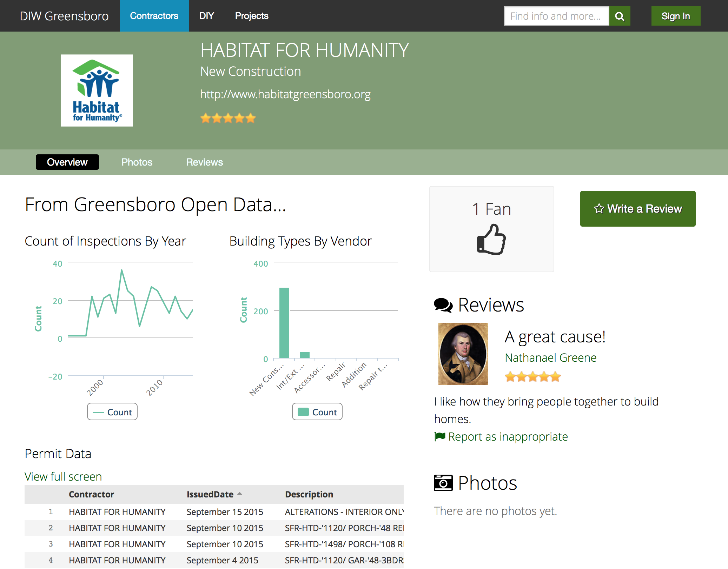728x569 pixels.
Task: Click the flag icon beside Report as inappropriate
Action: tap(440, 436)
